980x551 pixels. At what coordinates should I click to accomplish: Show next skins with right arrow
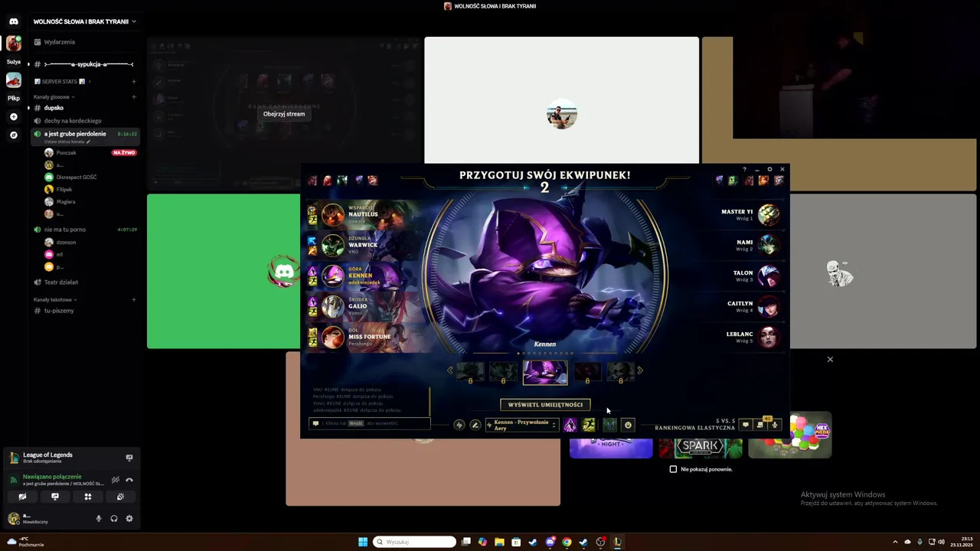click(x=640, y=370)
